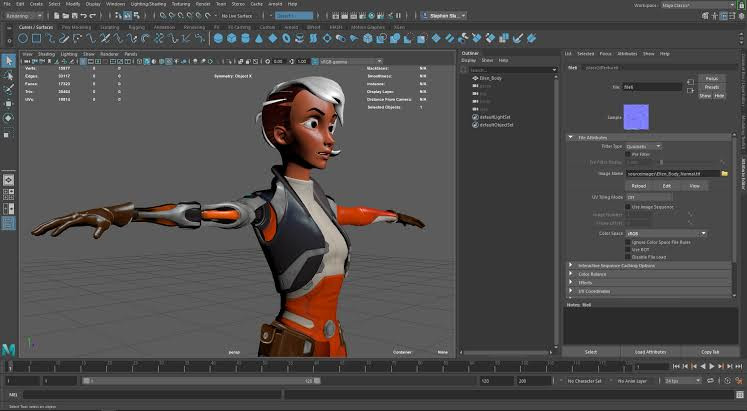Select defaultLightSet in the Outliner

(495, 117)
